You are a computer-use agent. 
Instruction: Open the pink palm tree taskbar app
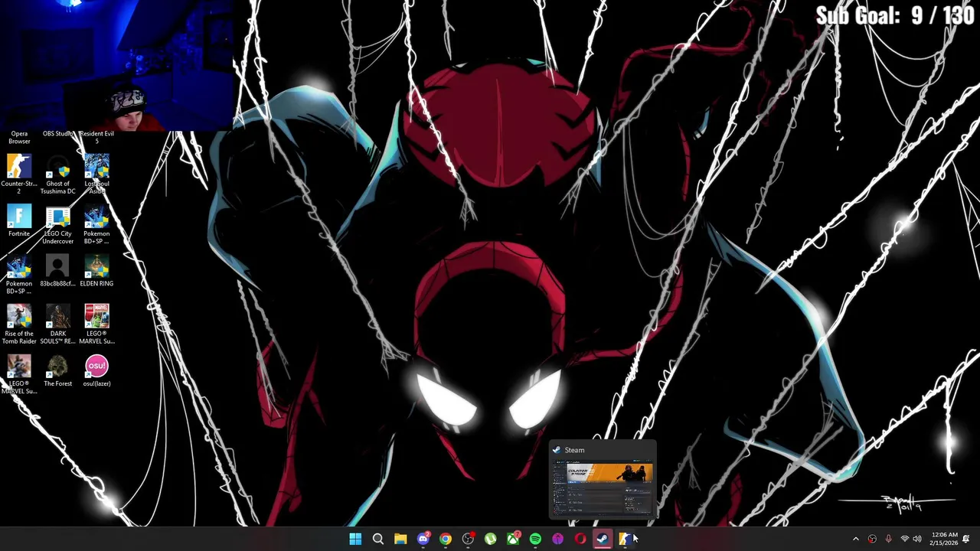(x=557, y=539)
